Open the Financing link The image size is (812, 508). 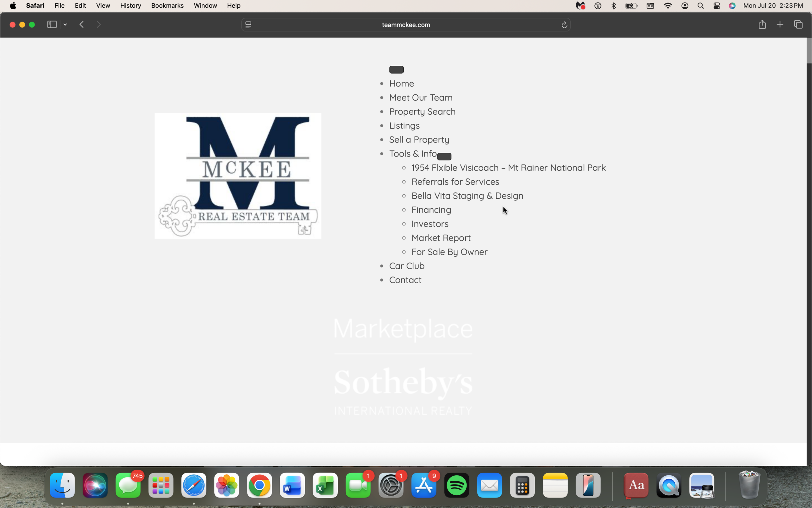point(431,210)
